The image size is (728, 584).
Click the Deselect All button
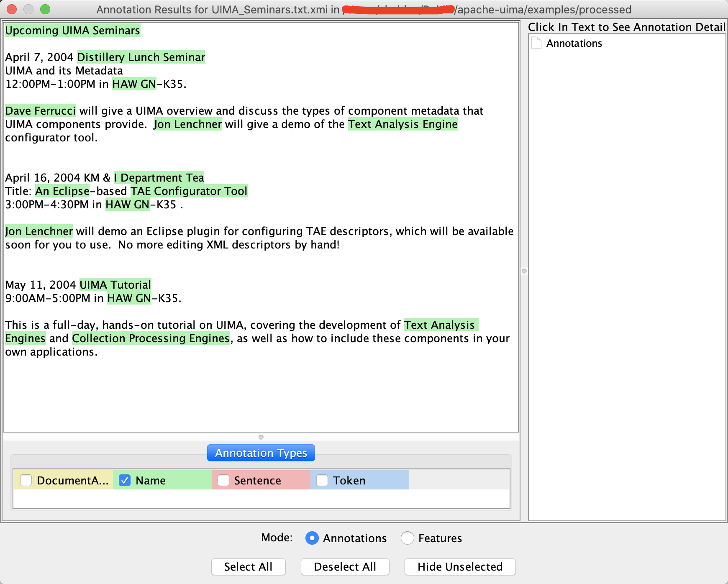click(345, 567)
